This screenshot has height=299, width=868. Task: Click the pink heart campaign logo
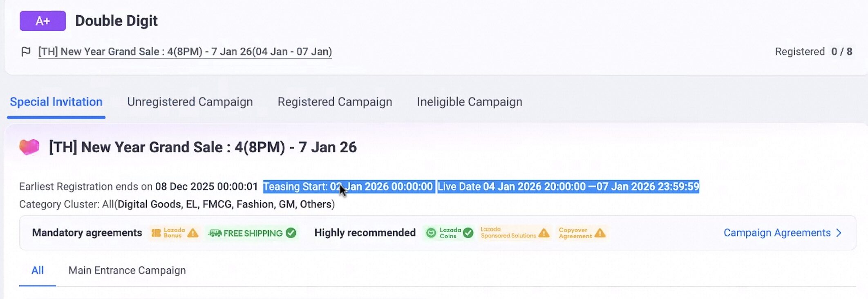click(x=29, y=147)
